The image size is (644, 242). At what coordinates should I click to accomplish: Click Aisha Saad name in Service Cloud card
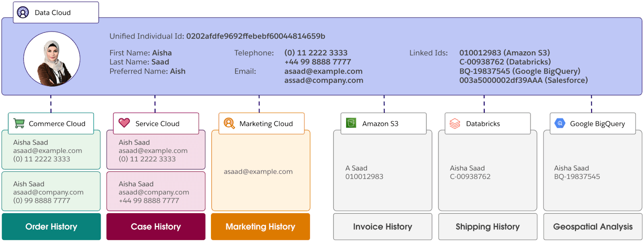(136, 184)
